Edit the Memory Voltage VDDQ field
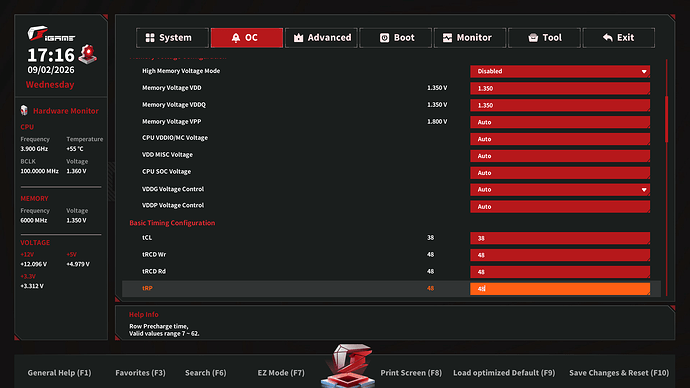The height and width of the screenshot is (388, 690). 560,105
